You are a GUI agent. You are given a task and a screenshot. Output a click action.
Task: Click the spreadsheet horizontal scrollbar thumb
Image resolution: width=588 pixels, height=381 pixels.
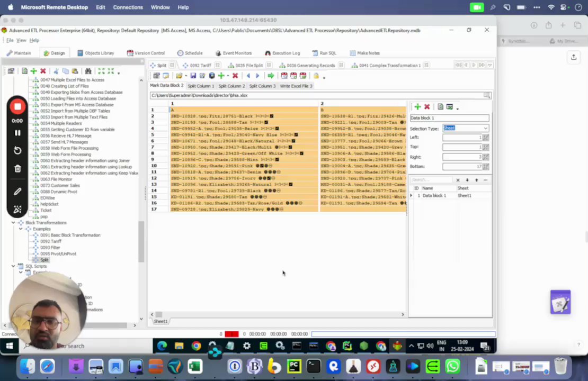[x=159, y=314]
